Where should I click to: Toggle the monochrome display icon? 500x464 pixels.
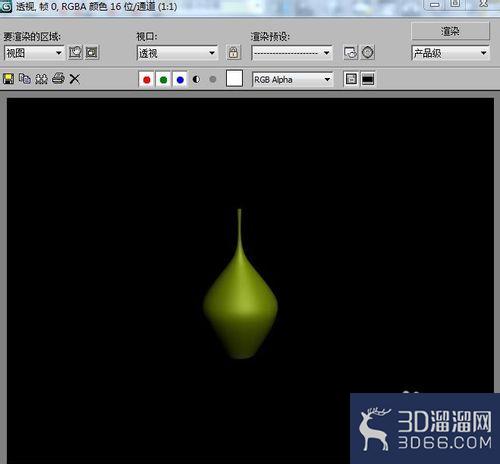pos(213,79)
